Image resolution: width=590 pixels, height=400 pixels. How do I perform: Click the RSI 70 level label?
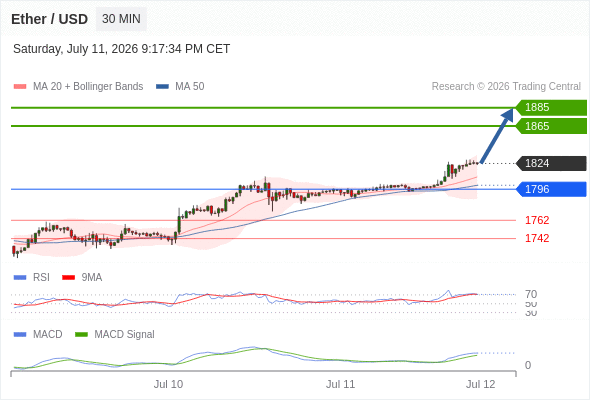tap(531, 294)
